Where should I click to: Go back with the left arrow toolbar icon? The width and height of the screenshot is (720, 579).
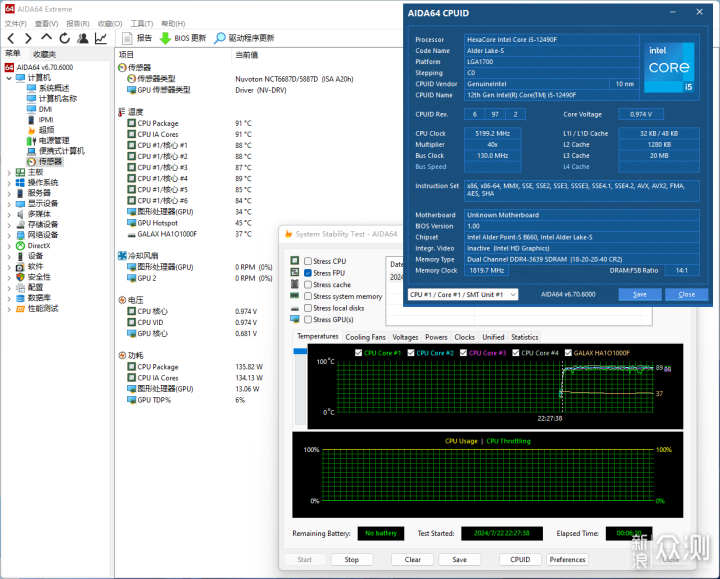(x=11, y=38)
